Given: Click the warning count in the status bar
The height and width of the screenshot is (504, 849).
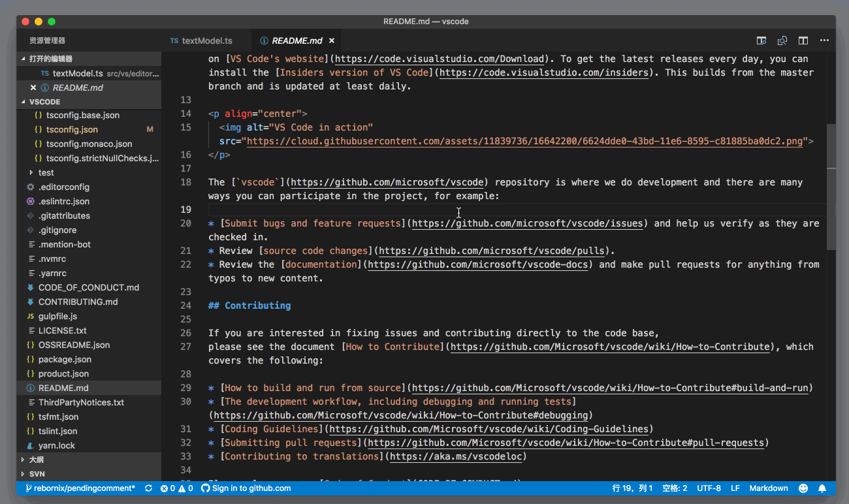Looking at the screenshot, I should 185,488.
